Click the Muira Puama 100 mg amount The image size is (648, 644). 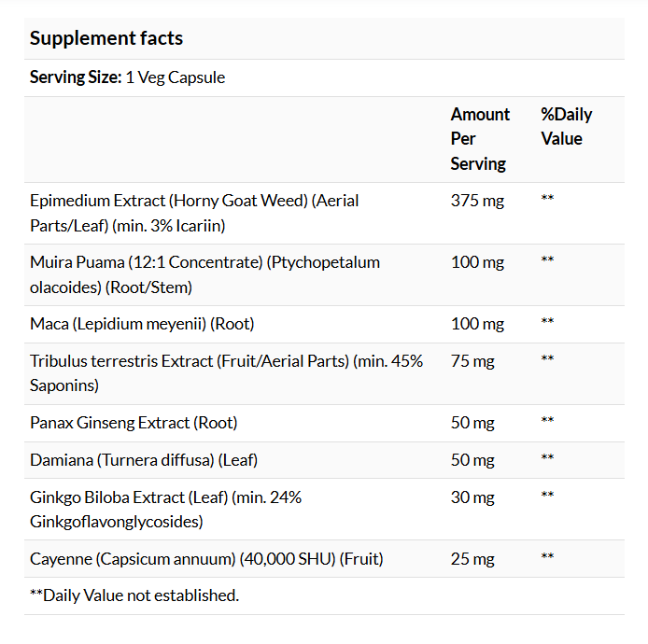point(477,262)
